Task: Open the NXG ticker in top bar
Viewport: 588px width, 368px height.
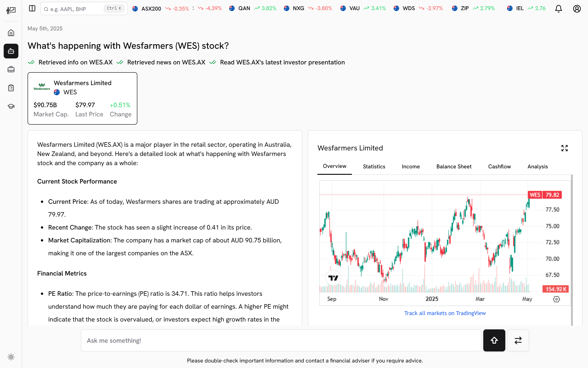Action: 308,9
